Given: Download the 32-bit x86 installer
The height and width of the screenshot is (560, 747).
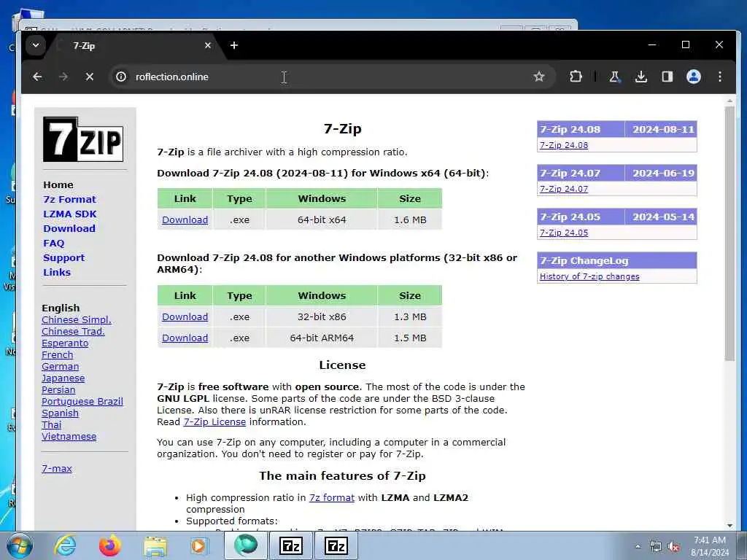Looking at the screenshot, I should (x=185, y=317).
